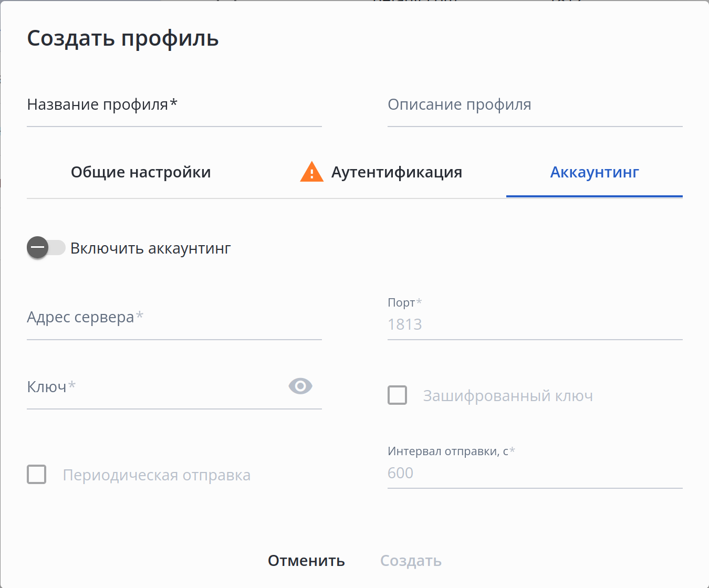Viewport: 709px width, 588px height.
Task: Enable the 'Периодическая отправка' checkbox
Action: pyautogui.click(x=37, y=475)
